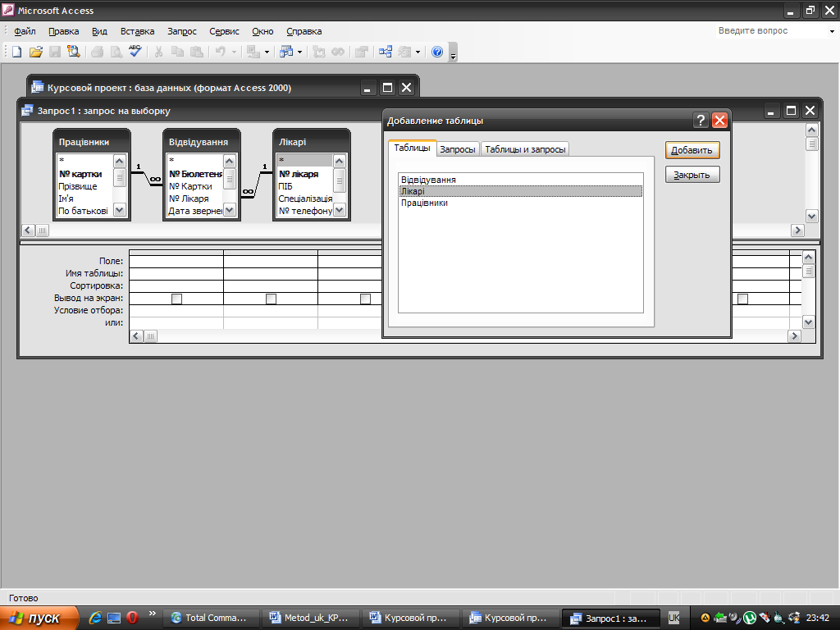Open file search icon in toolbar
Screen dimensions: 840x630
click(x=73, y=52)
